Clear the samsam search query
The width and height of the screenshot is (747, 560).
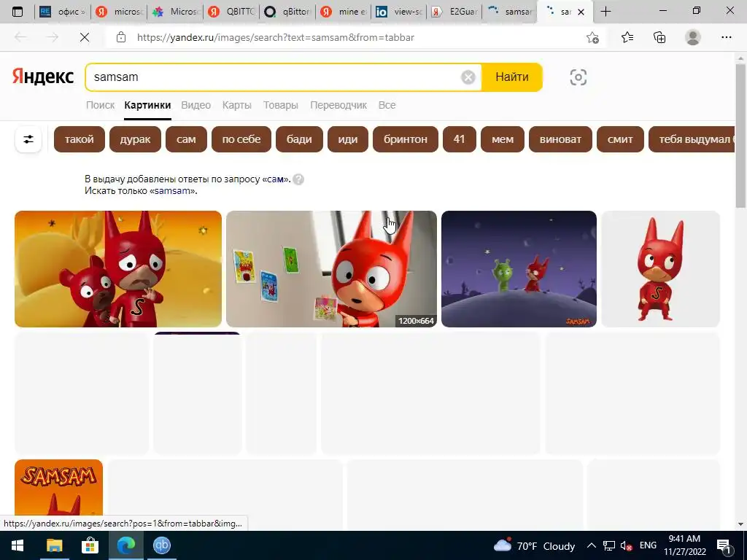[468, 77]
